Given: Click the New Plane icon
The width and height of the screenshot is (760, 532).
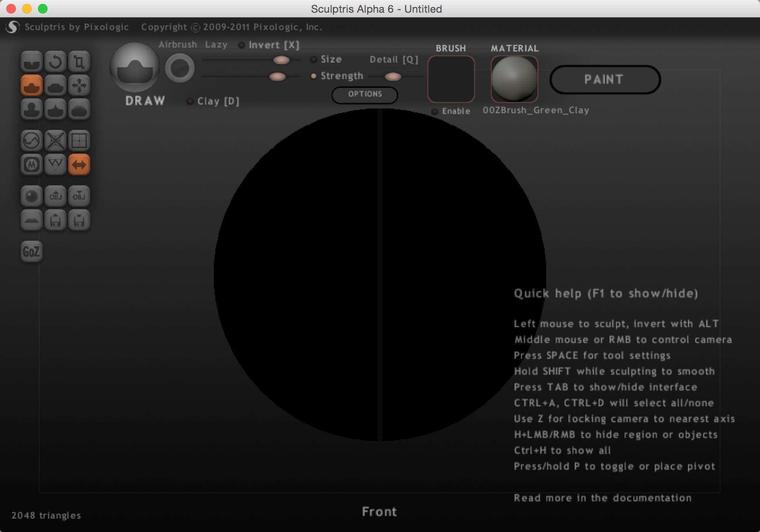Looking at the screenshot, I should (x=32, y=220).
